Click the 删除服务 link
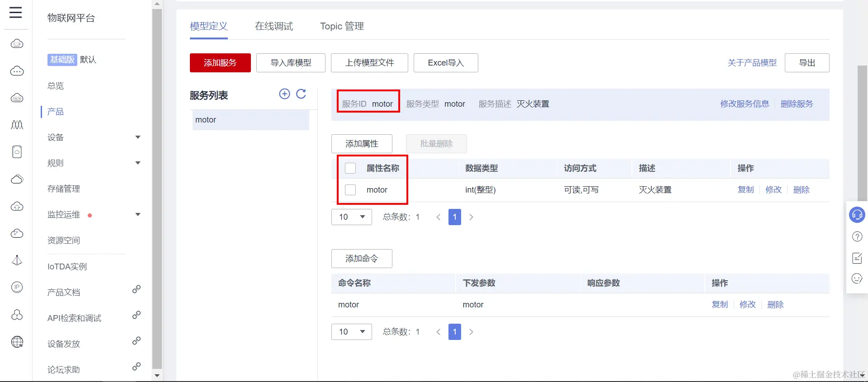The height and width of the screenshot is (382, 868). (797, 104)
